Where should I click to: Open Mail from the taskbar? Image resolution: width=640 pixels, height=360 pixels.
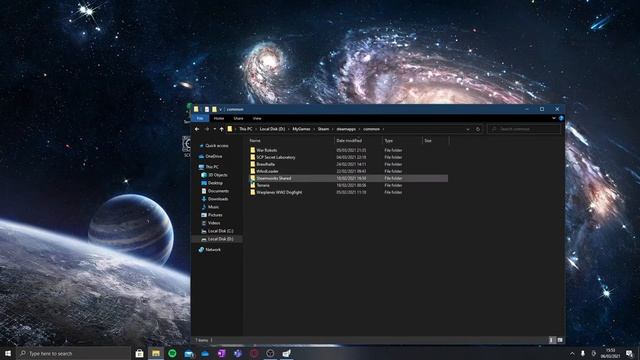click(189, 353)
